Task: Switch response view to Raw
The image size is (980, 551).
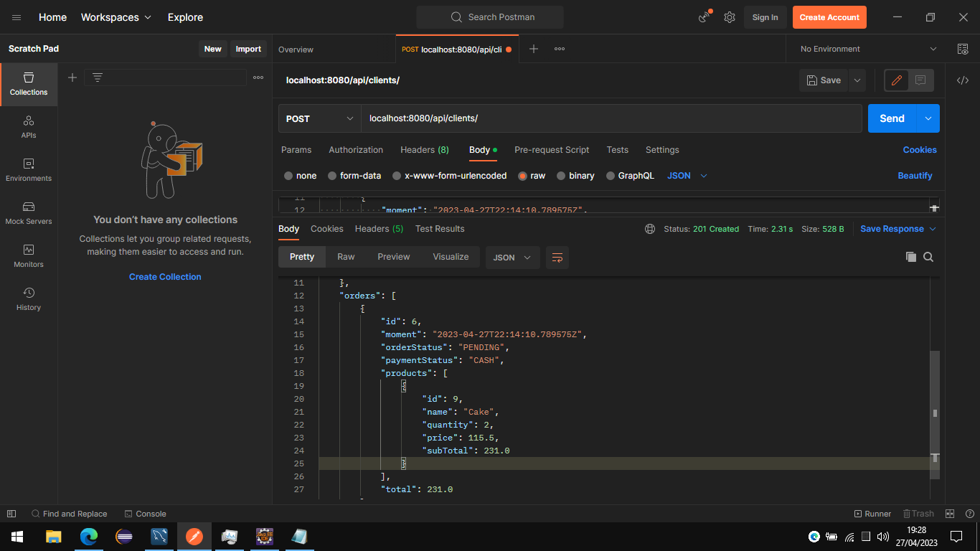Action: 346,257
